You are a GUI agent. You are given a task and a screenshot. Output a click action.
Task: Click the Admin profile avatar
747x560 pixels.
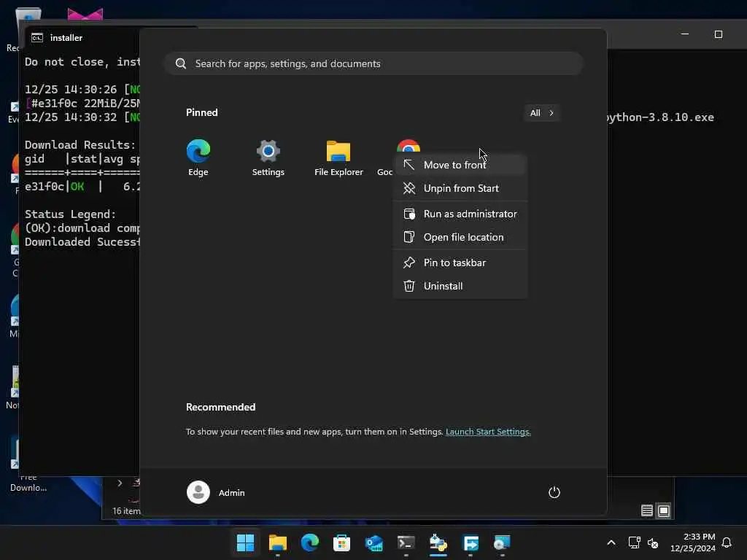coord(198,492)
